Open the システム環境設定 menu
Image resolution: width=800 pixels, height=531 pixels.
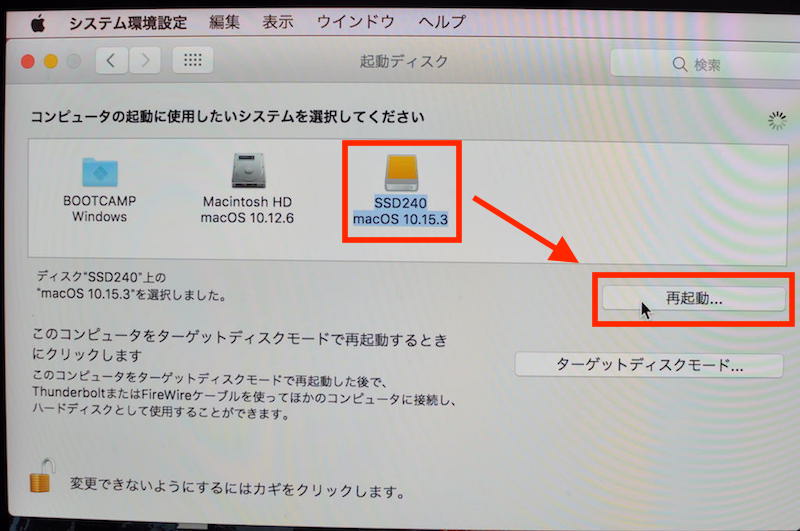coord(128,22)
